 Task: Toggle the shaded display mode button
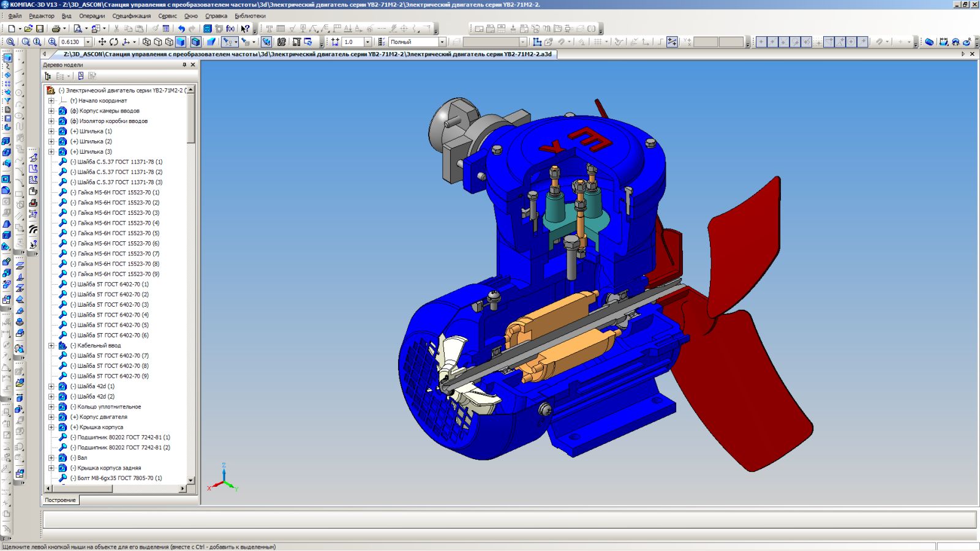click(x=181, y=42)
